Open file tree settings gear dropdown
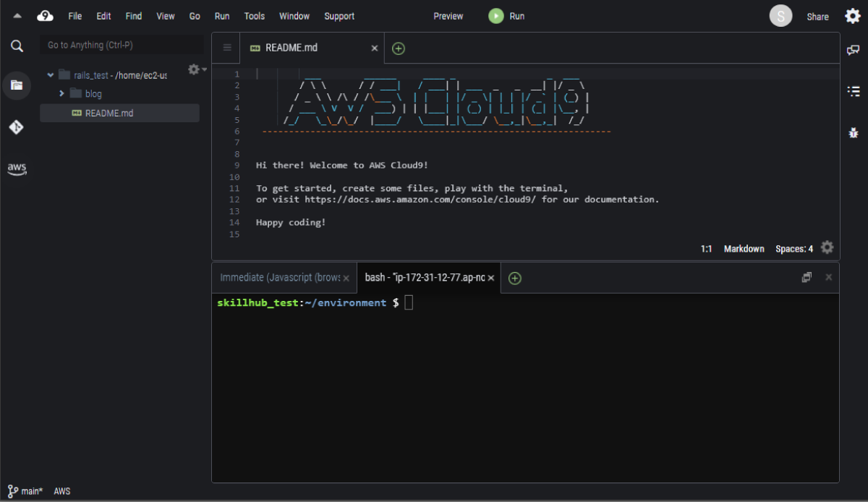Viewport: 868px width, 502px height. [197, 69]
